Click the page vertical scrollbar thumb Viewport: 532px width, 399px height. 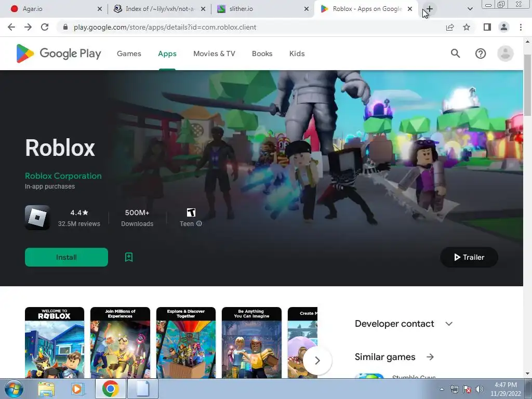tap(527, 85)
